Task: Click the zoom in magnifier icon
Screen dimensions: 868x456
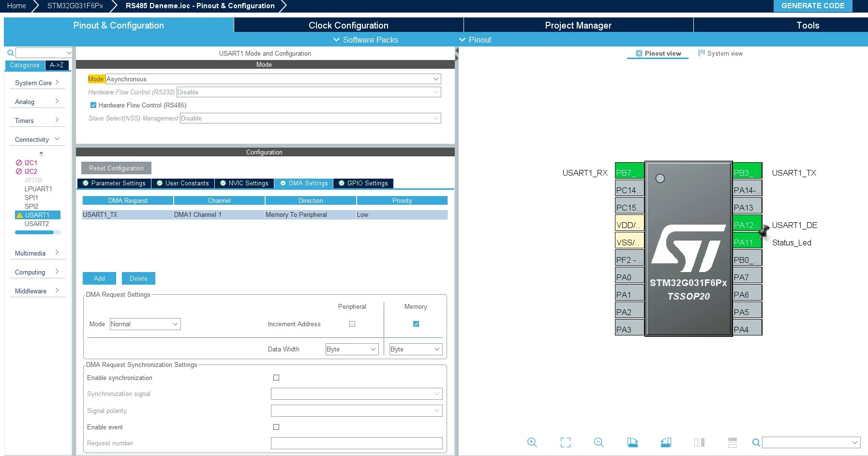Action: [532, 442]
